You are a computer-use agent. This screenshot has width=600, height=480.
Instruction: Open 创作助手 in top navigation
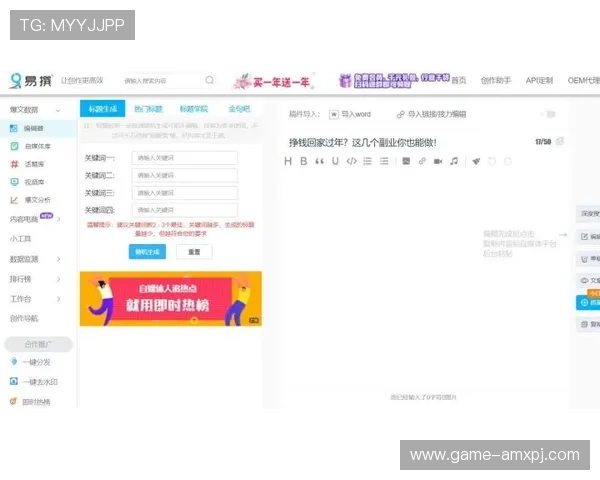496,80
